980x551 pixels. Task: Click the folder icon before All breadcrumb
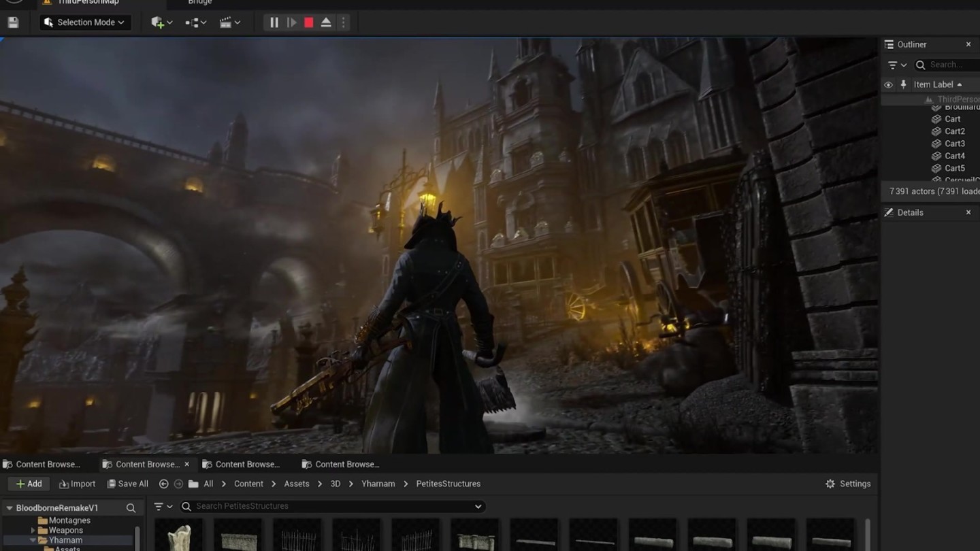point(193,484)
